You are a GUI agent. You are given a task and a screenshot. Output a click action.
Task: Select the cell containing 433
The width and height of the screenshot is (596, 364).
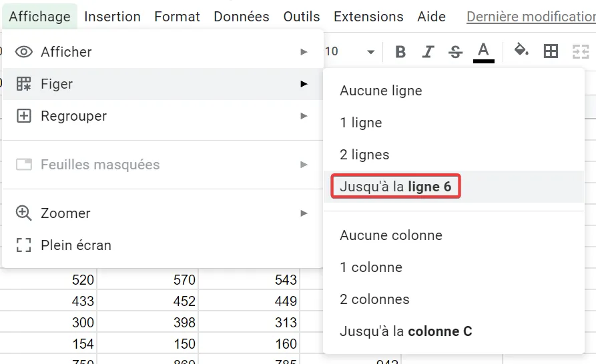(48, 301)
